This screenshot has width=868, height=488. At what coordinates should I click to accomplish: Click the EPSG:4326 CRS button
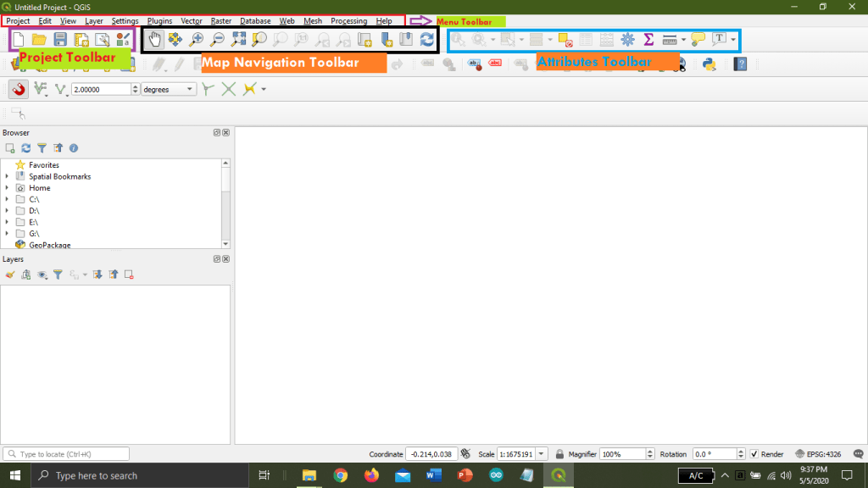coord(818,454)
